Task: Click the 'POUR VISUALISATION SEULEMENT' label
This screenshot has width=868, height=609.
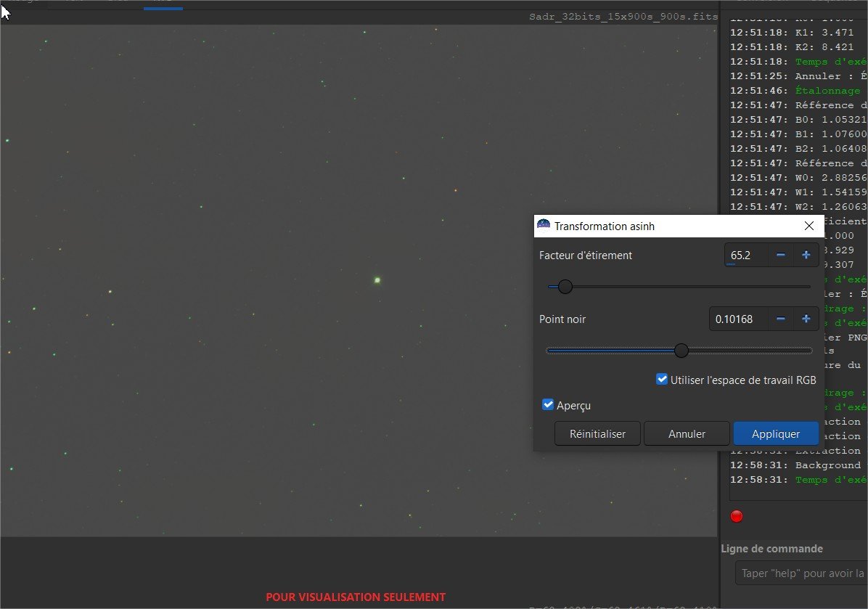Action: point(356,597)
